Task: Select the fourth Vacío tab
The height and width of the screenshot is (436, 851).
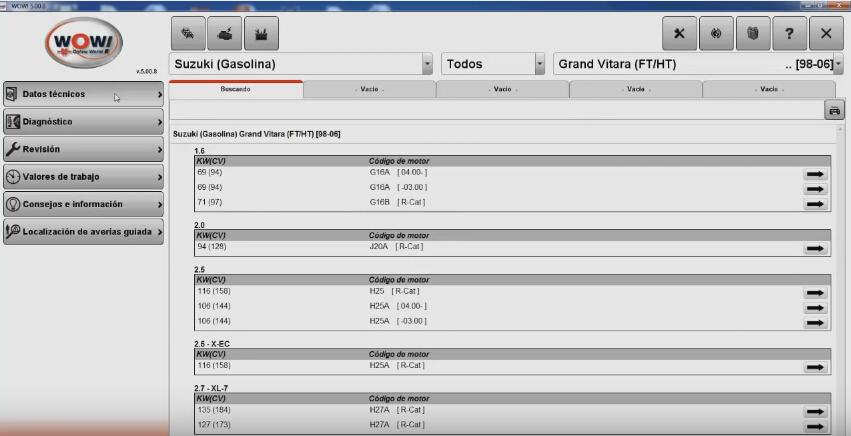Action: [769, 89]
